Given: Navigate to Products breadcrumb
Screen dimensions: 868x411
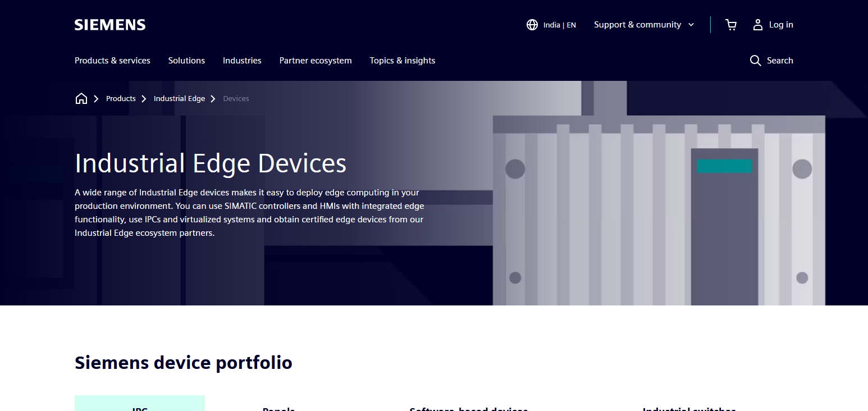Looking at the screenshot, I should pyautogui.click(x=121, y=98).
